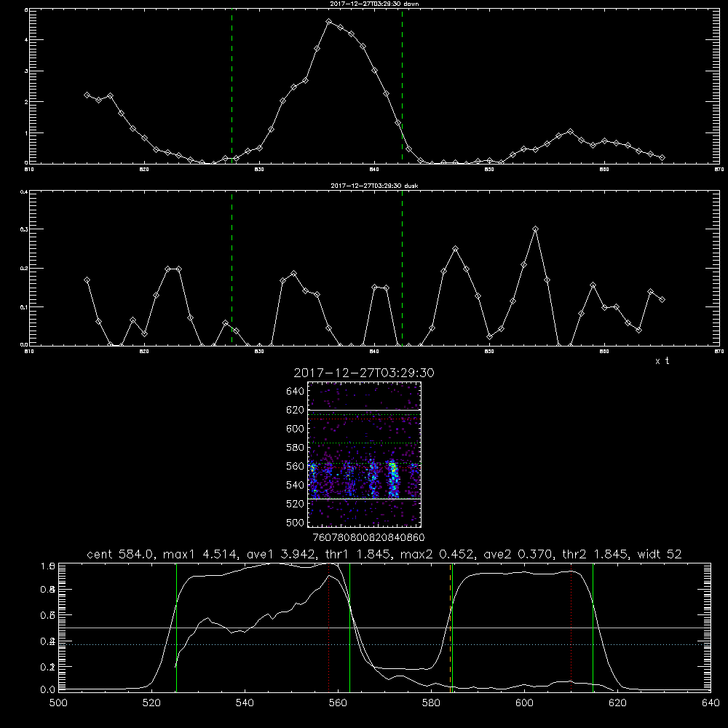Click '500' on the heatmap y-axis
The height and width of the screenshot is (728, 728).
click(x=296, y=523)
